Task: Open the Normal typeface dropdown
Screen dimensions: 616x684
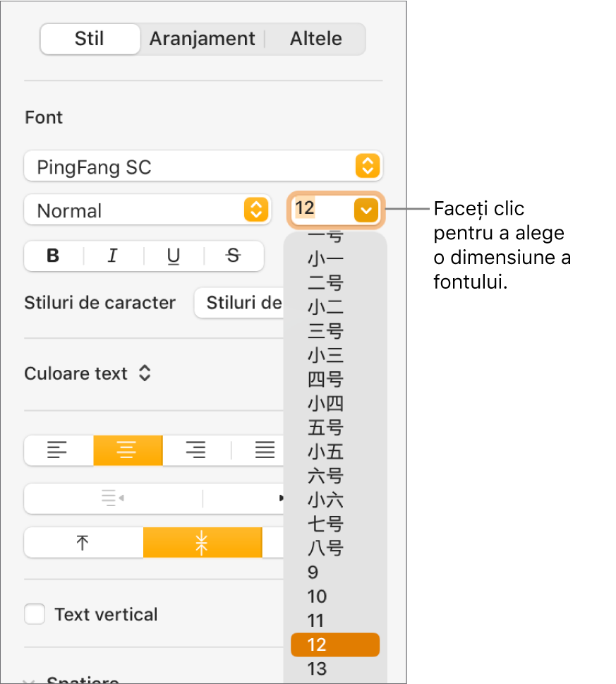Action: point(147,210)
